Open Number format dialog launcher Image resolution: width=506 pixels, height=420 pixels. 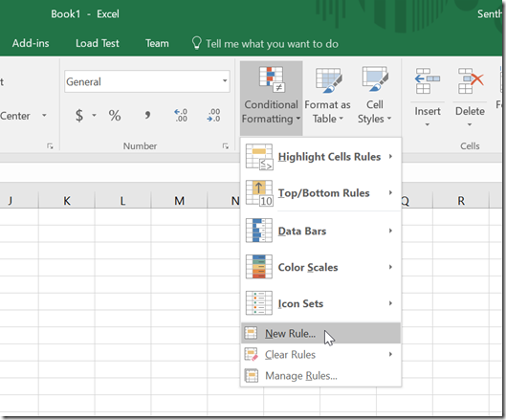(225, 146)
